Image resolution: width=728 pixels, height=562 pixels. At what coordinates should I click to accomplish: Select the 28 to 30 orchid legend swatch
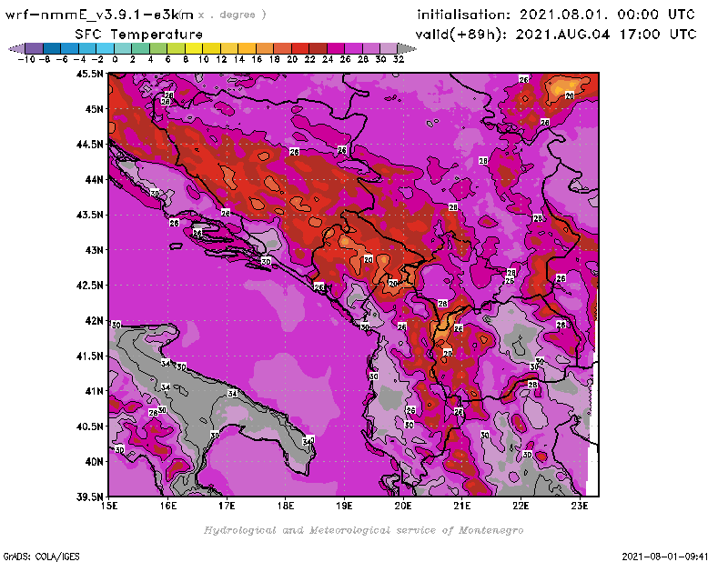point(371,49)
